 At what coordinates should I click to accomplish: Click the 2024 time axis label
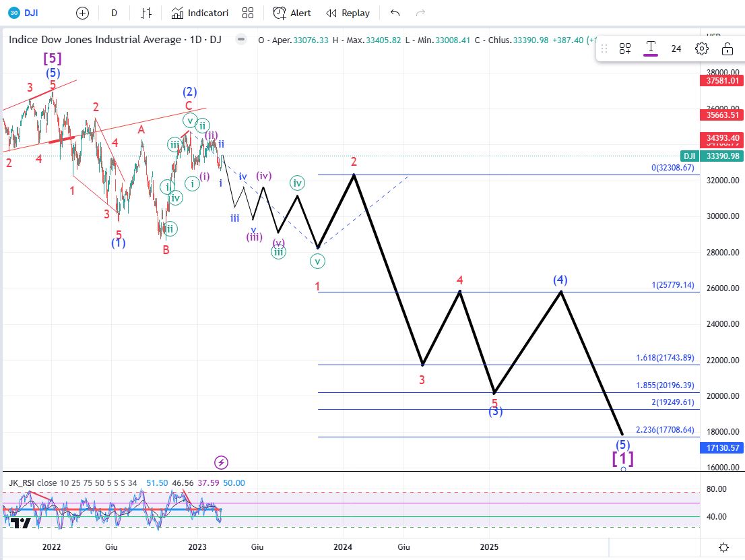(343, 547)
